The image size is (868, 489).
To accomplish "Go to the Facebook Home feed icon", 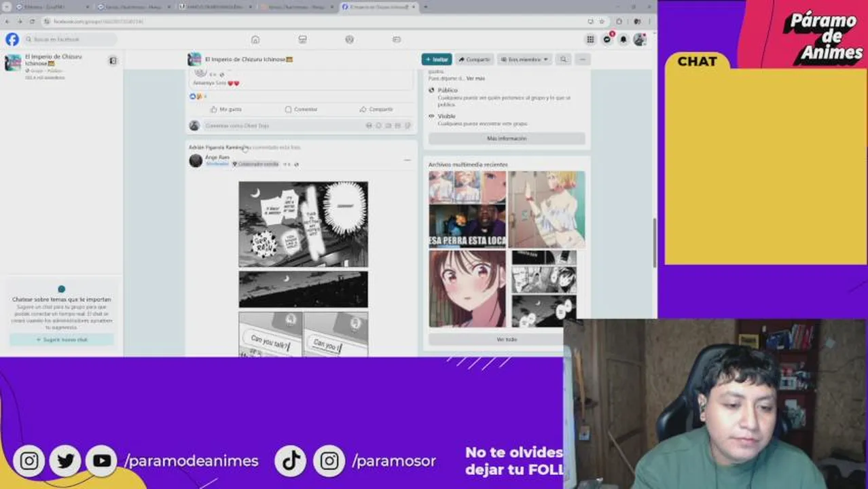I will 255,39.
